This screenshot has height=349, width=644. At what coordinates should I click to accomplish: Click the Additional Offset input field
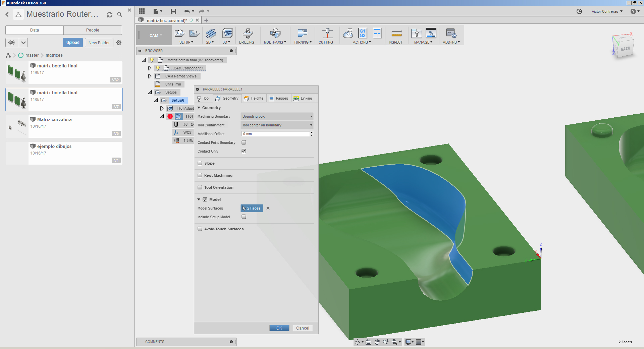coord(275,134)
